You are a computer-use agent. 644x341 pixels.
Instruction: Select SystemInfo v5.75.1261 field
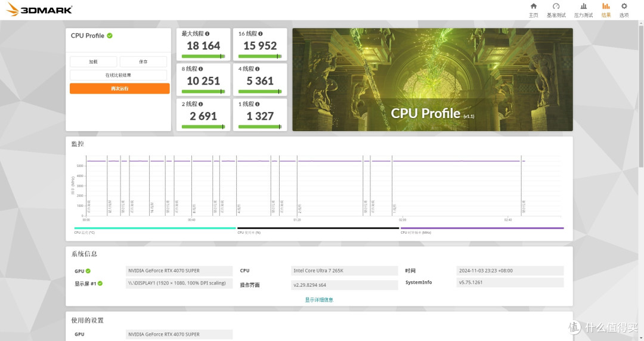[x=510, y=282]
